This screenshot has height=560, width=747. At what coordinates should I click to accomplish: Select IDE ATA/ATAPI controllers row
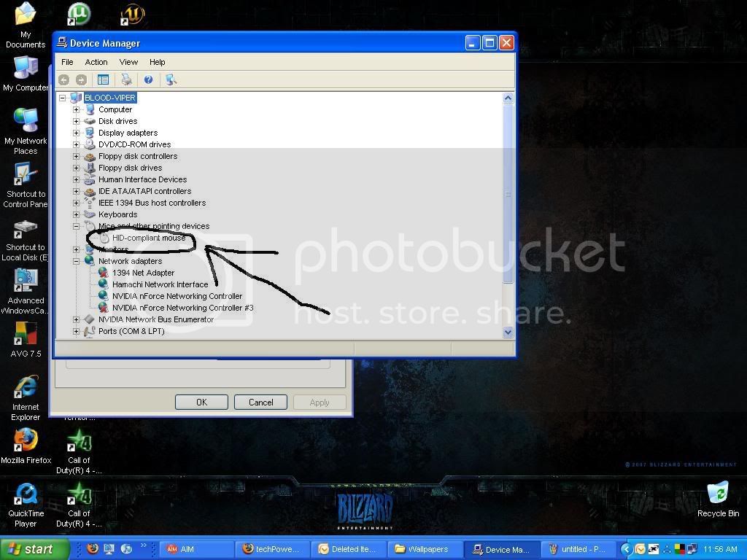(145, 191)
